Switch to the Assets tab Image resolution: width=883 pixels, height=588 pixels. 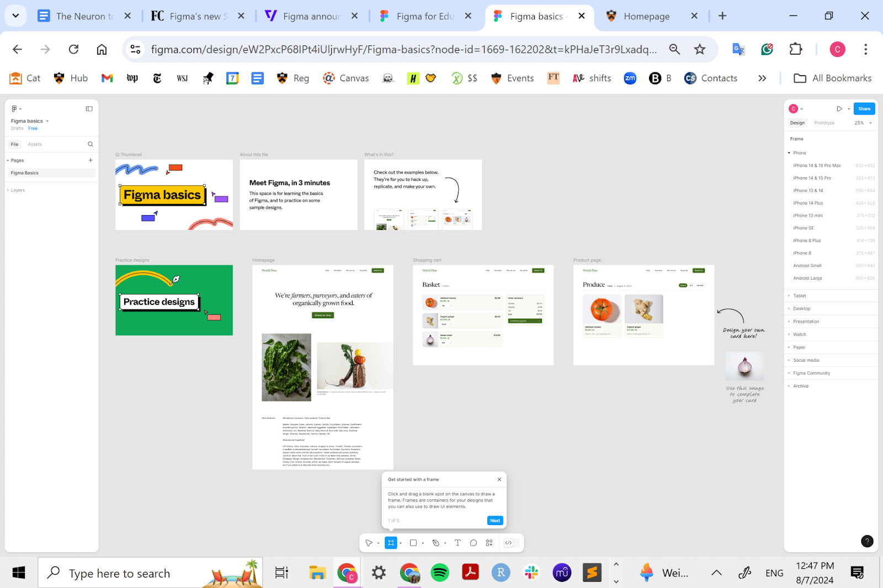35,145
